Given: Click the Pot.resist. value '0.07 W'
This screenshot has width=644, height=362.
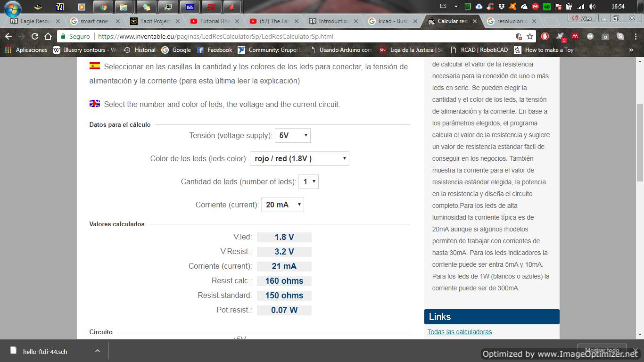Looking at the screenshot, I should [x=284, y=310].
